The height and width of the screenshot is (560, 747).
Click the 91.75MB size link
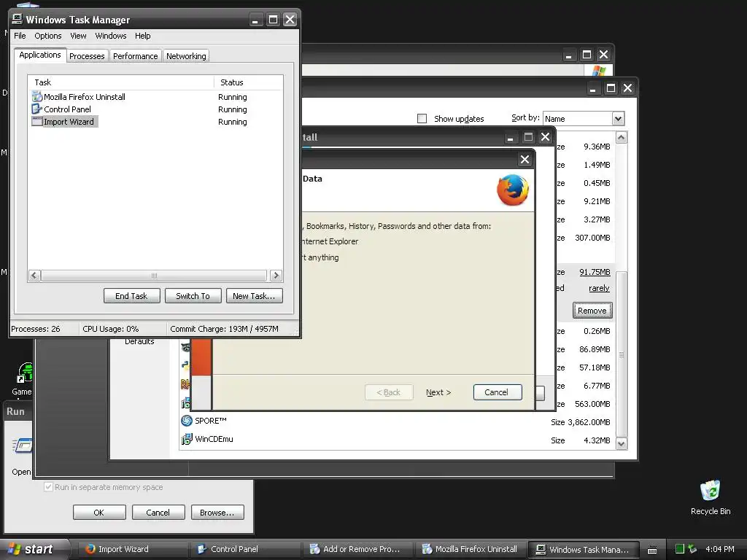click(595, 272)
